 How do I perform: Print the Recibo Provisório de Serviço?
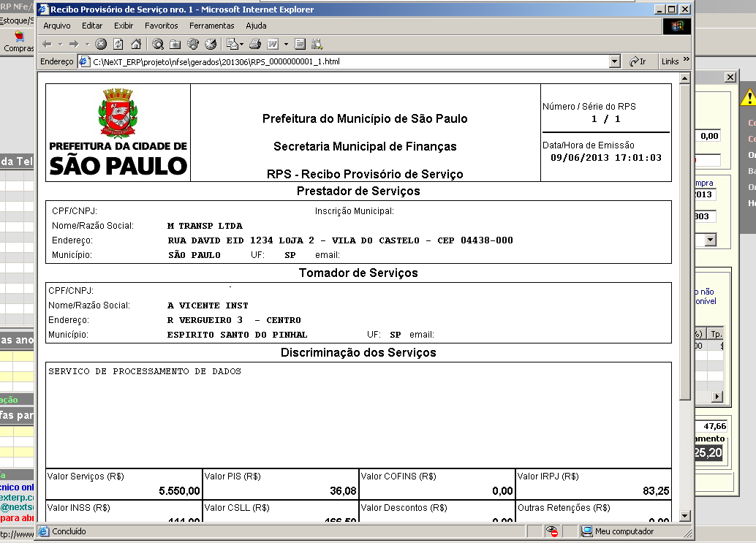(254, 44)
